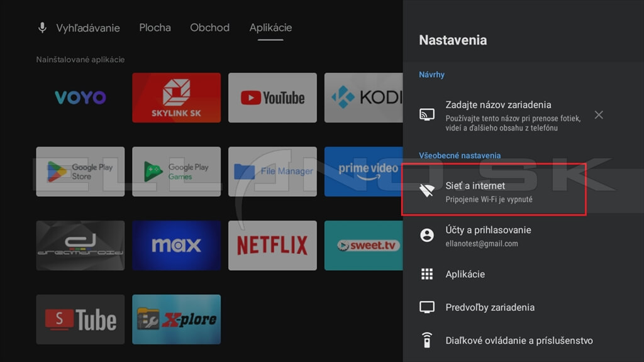The height and width of the screenshot is (362, 644).
Task: Open the Max streaming app
Action: 176,245
